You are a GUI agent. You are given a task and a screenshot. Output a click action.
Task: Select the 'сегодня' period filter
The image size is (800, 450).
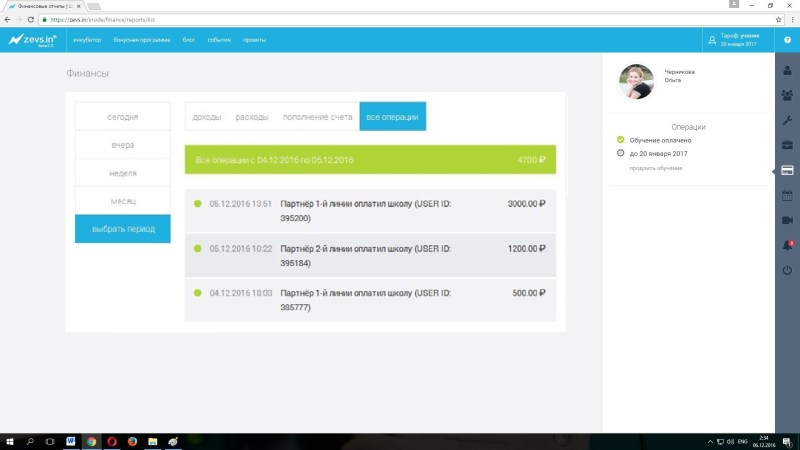point(122,117)
